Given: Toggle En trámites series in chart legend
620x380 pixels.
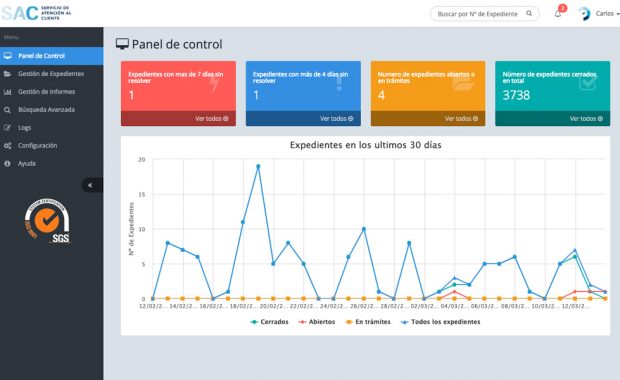Looking at the screenshot, I should point(368,322).
